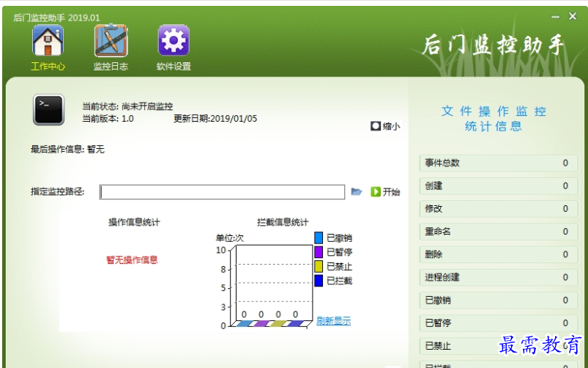
Task: Open the 软件设置 gear icon
Action: (x=174, y=40)
